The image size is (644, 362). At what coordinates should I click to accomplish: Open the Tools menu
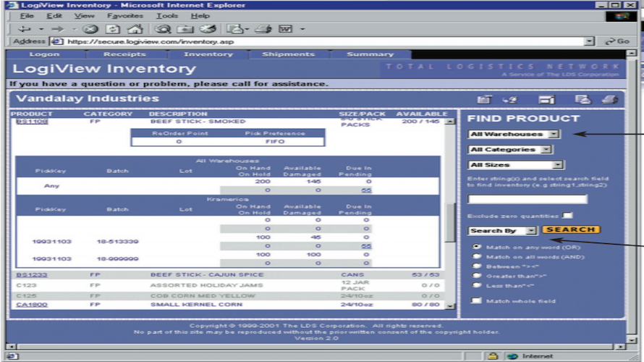(166, 16)
